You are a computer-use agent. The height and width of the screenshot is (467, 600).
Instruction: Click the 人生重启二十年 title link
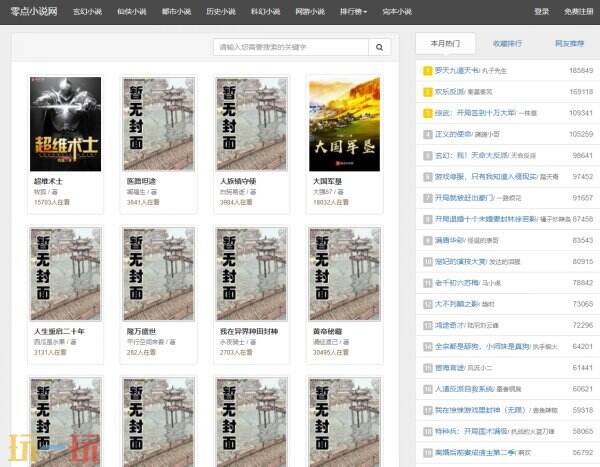tap(59, 331)
